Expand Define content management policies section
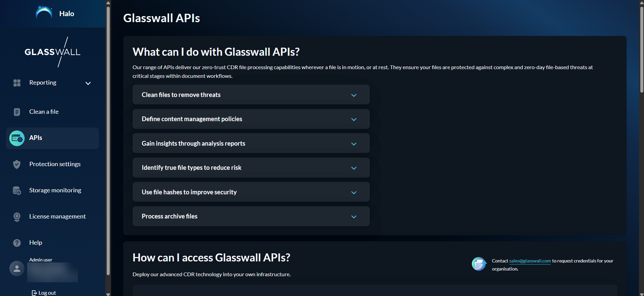 click(353, 119)
